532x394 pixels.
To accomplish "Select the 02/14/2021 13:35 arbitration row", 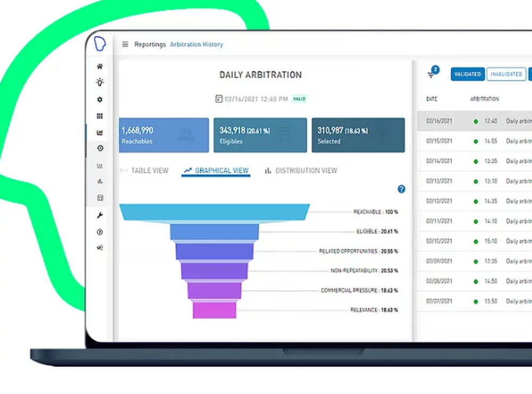I will point(475,161).
